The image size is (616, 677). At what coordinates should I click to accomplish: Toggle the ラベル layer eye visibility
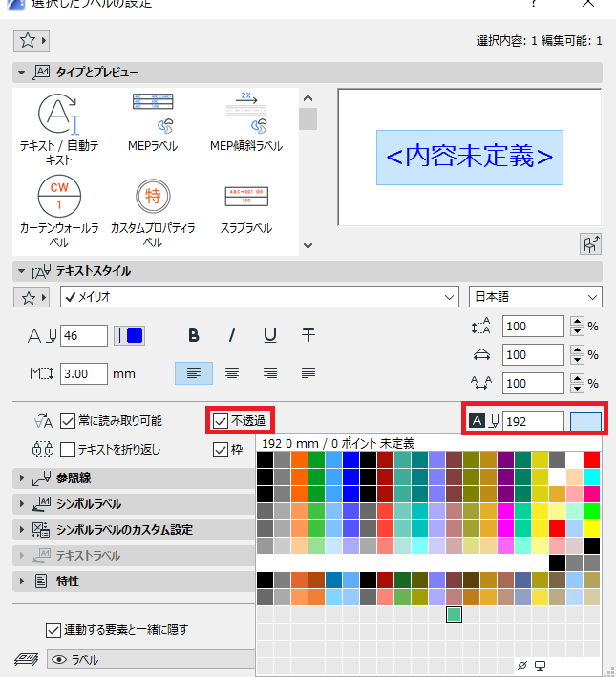(x=59, y=660)
